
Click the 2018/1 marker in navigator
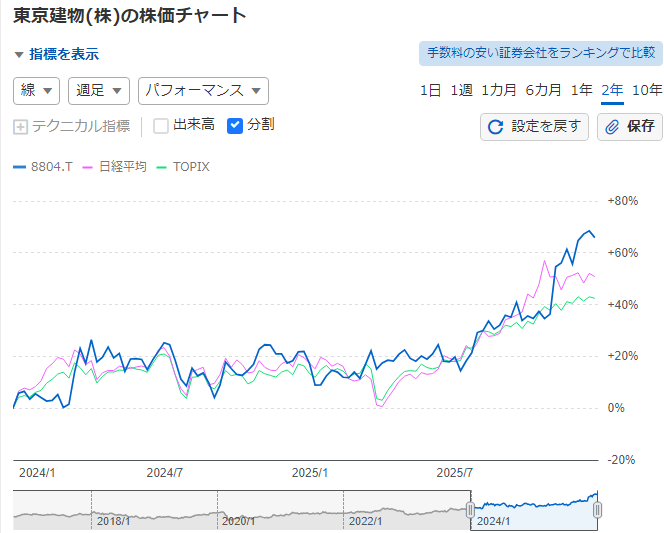pyautogui.click(x=113, y=521)
